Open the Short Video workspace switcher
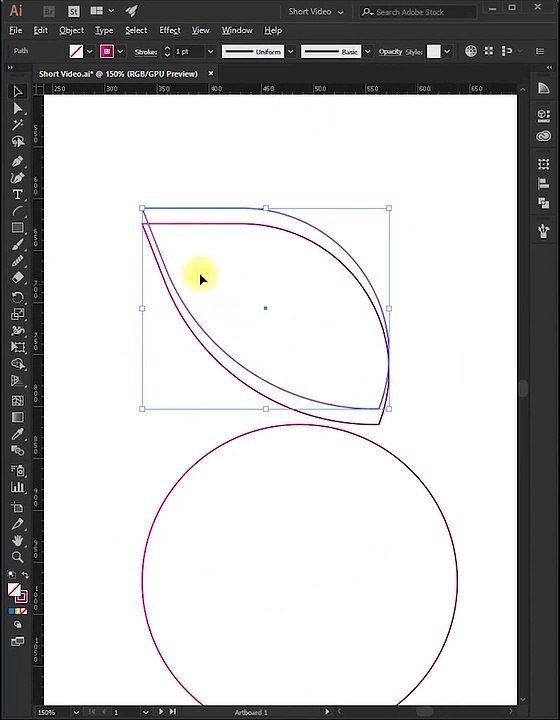This screenshot has height=720, width=560. click(316, 11)
